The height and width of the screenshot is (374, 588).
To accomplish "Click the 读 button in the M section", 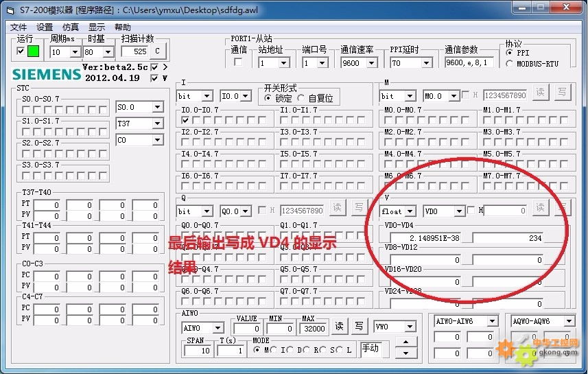I will (x=540, y=92).
